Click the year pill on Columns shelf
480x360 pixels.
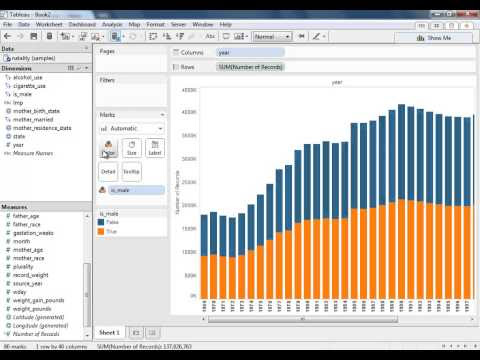(250, 52)
